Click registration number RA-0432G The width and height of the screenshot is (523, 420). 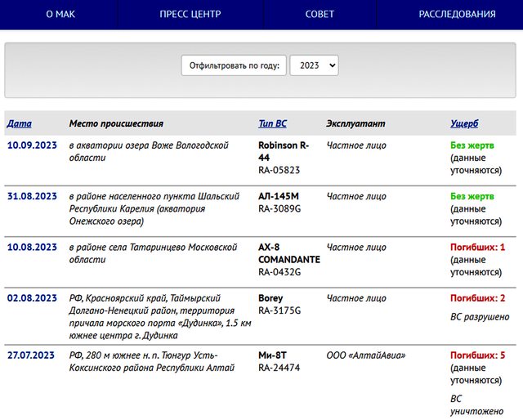tap(279, 272)
